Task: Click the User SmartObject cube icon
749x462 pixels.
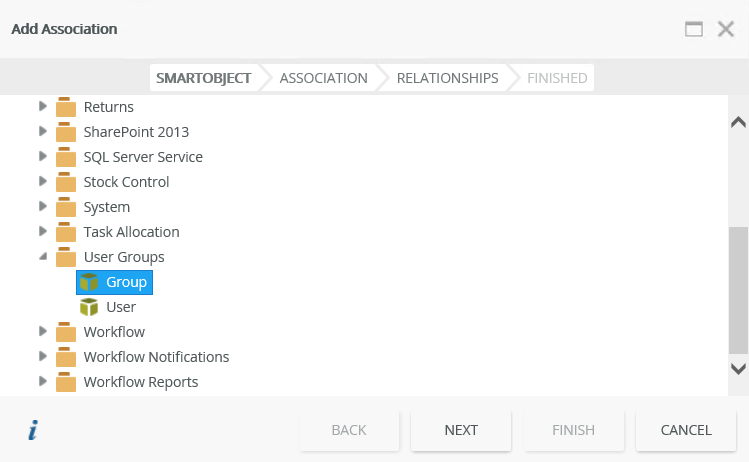Action: point(89,307)
